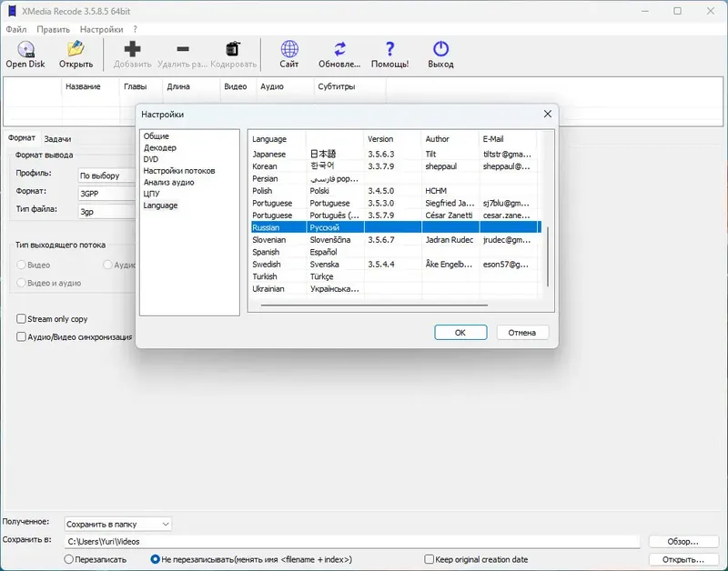Open the Настройки menu
The width and height of the screenshot is (728, 571).
point(101,29)
